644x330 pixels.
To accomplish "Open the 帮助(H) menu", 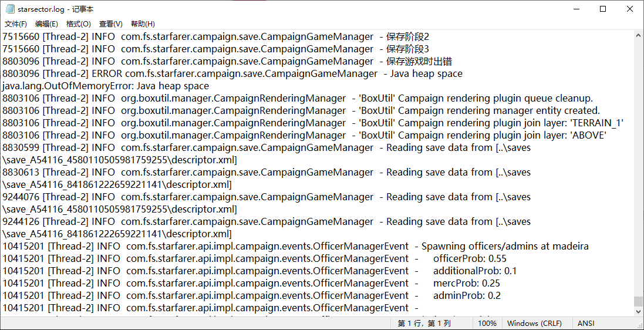I will 143,24.
